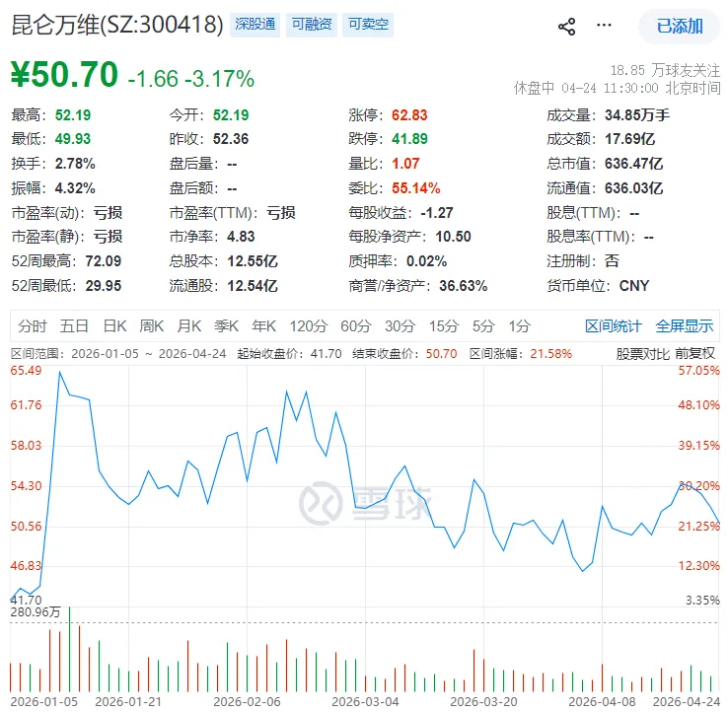Click the 市净率 value 4.83

(241, 237)
